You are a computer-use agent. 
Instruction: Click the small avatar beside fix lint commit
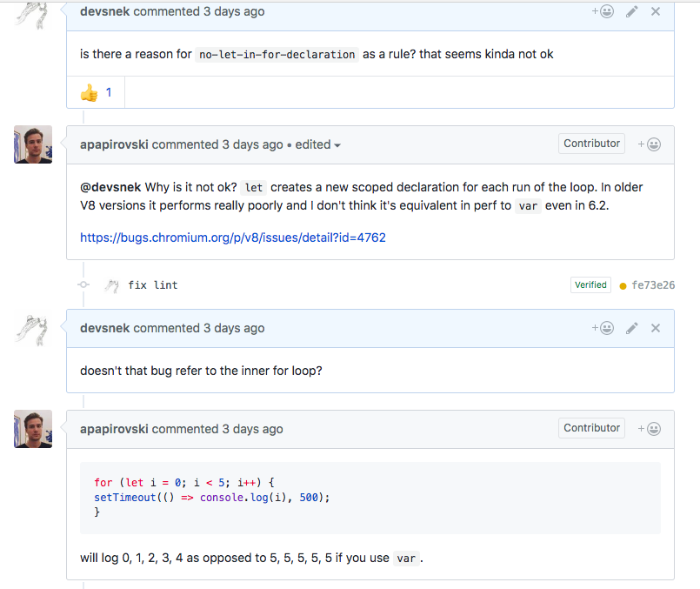[111, 284]
